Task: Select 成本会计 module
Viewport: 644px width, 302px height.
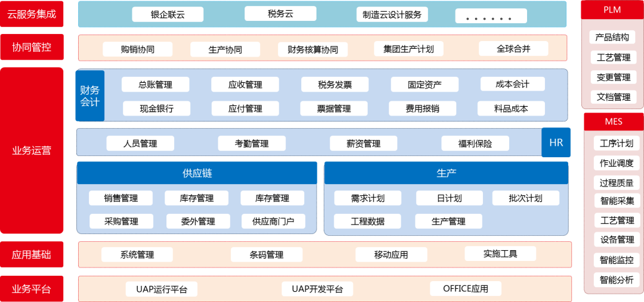Action: pyautogui.click(x=513, y=84)
